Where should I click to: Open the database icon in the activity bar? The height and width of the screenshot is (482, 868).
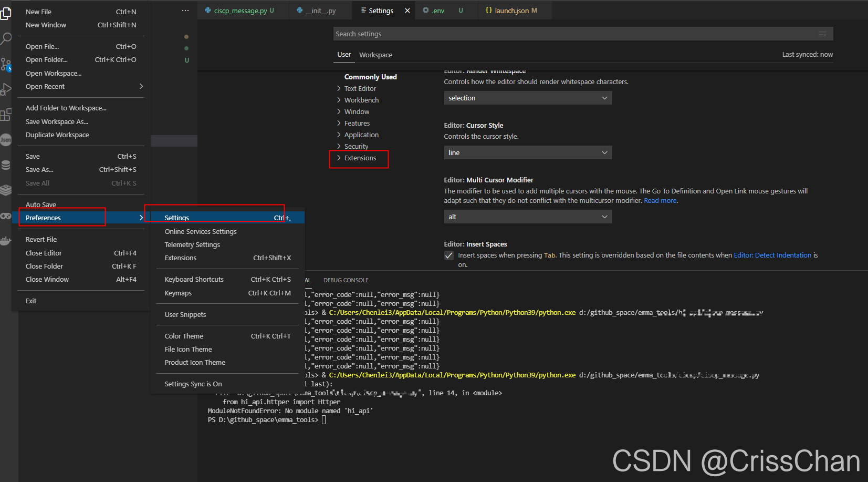coord(6,165)
